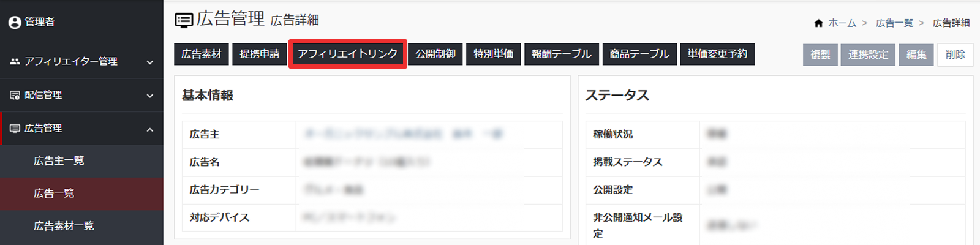The height and width of the screenshot is (245, 980).
Task: Click the 広告管理 sidebar icon
Action: coord(15,129)
